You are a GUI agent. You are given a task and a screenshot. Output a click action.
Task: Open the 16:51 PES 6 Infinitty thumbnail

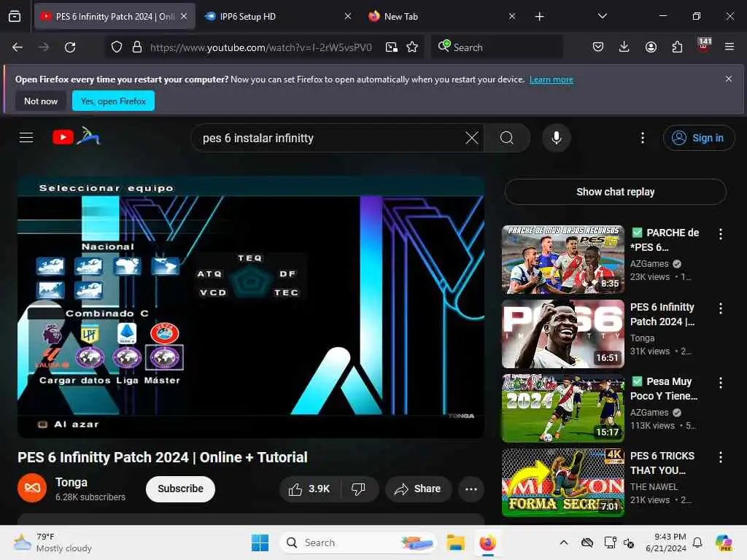pos(562,334)
